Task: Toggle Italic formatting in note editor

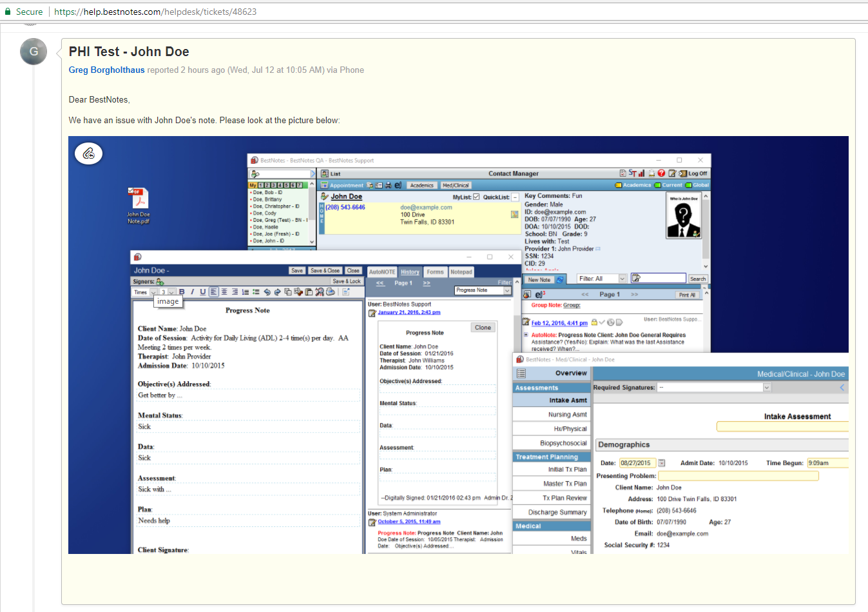Action: coord(192,292)
